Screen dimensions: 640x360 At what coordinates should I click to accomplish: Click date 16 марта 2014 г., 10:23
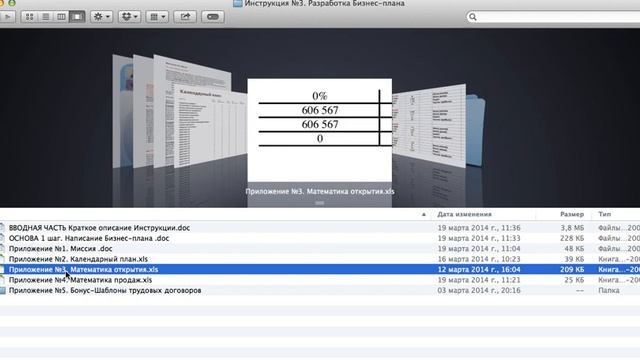[x=479, y=259]
